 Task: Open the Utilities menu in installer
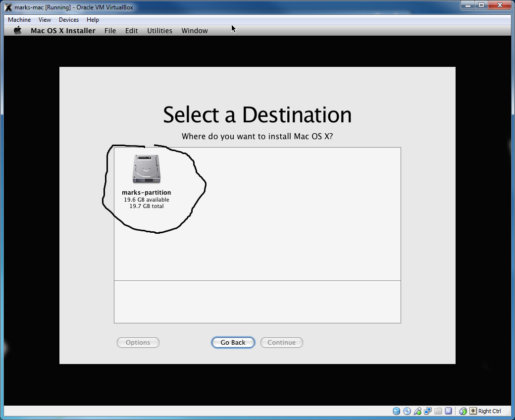(x=159, y=31)
